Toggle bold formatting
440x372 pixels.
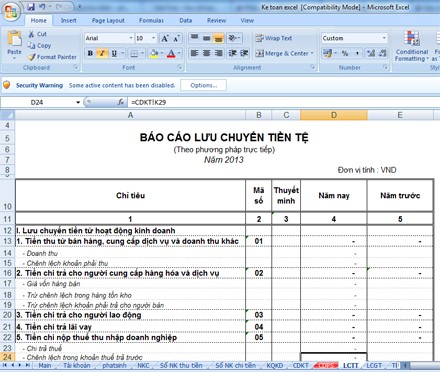coord(90,53)
